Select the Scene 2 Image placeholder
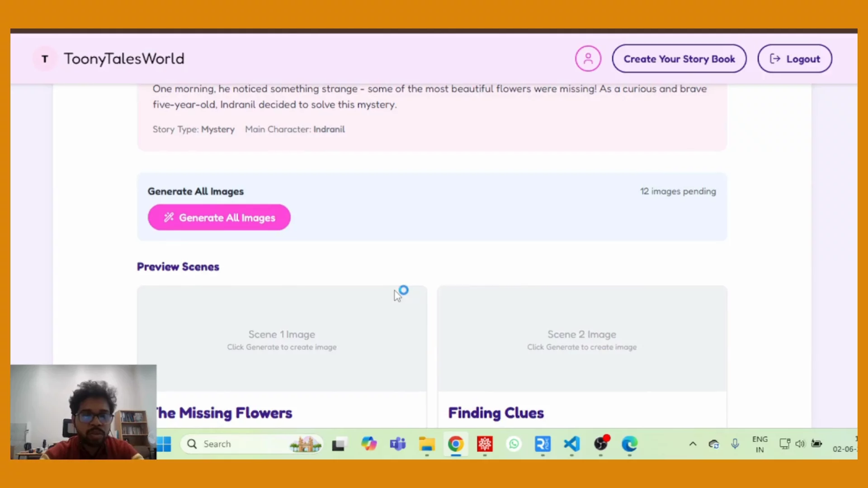This screenshot has height=488, width=868. point(582,339)
